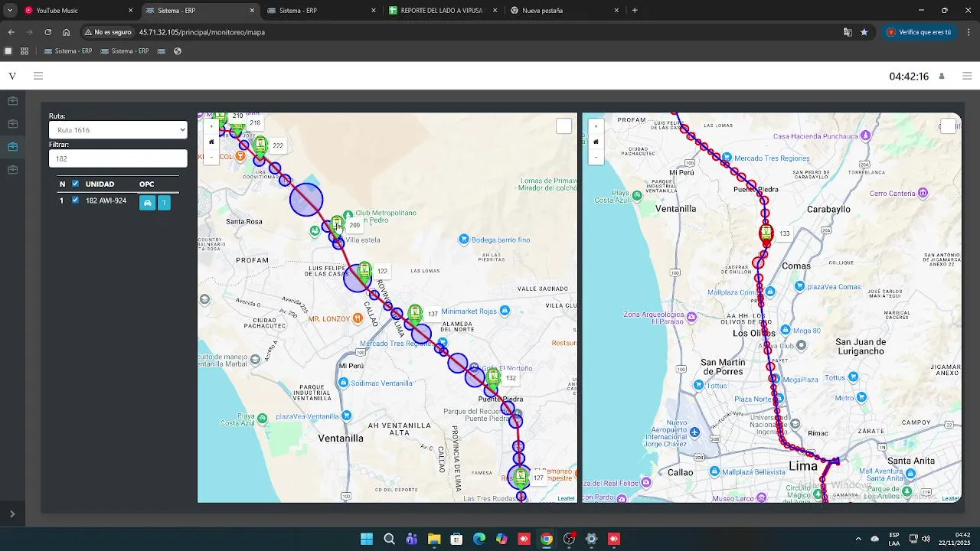Close the YouTube Music tab

(x=130, y=11)
